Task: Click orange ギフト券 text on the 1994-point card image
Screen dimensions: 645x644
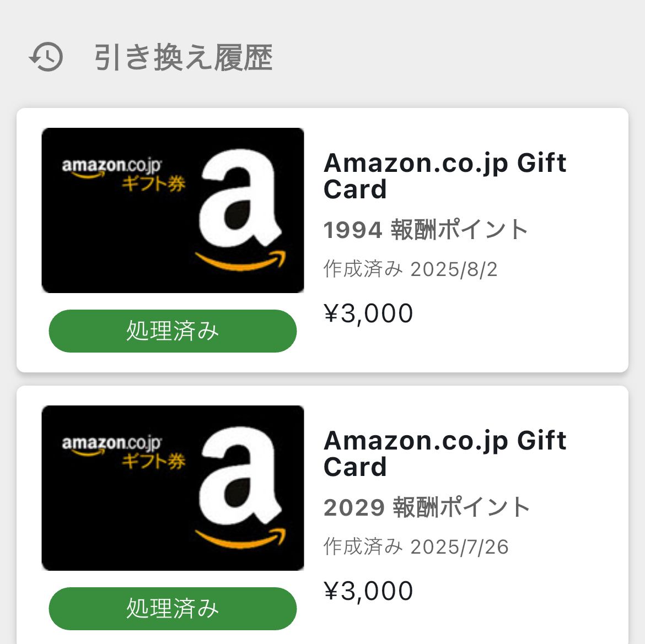Action: click(x=154, y=183)
